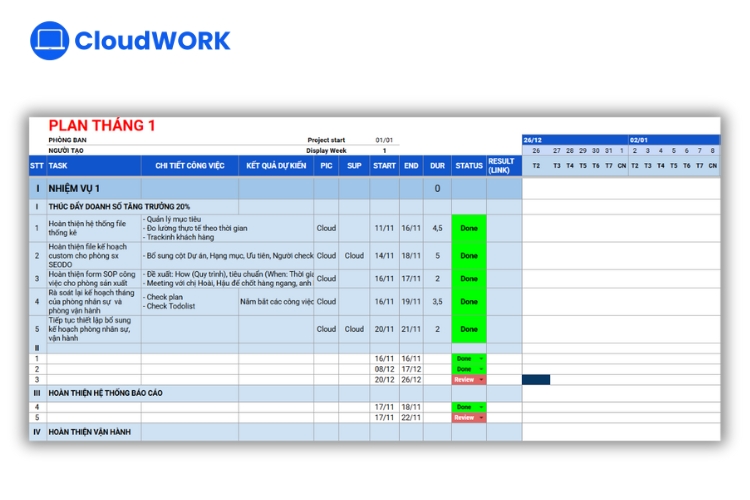Select the Project start date cell 01/01
The image size is (750, 500).
pos(384,140)
